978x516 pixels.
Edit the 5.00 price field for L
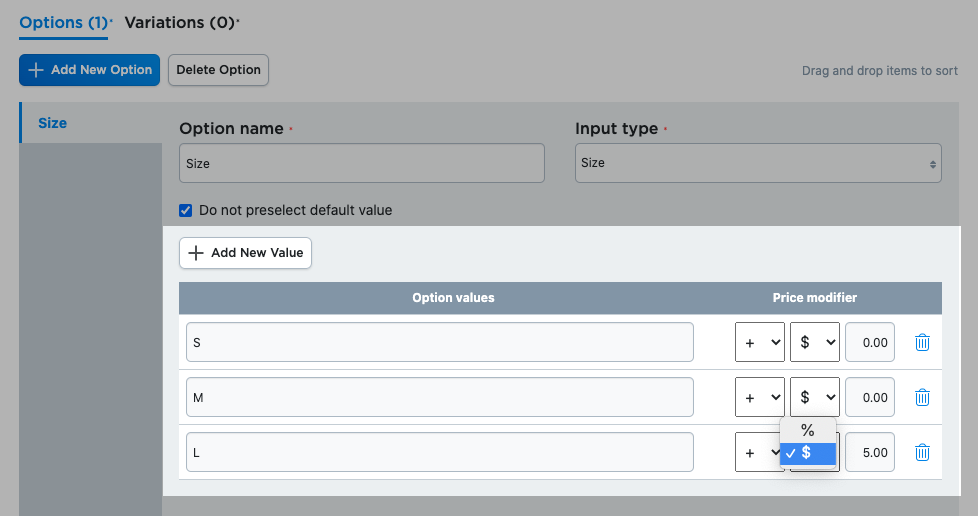click(x=869, y=453)
